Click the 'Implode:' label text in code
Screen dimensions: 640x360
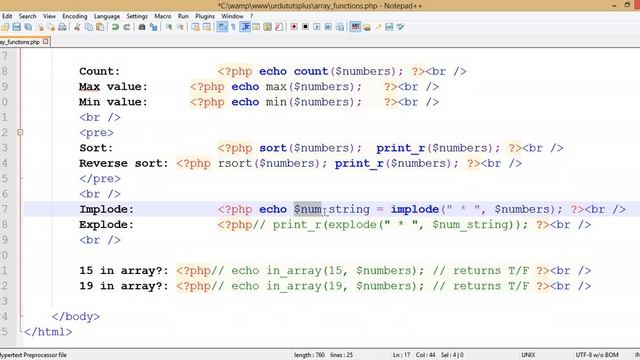pos(107,209)
